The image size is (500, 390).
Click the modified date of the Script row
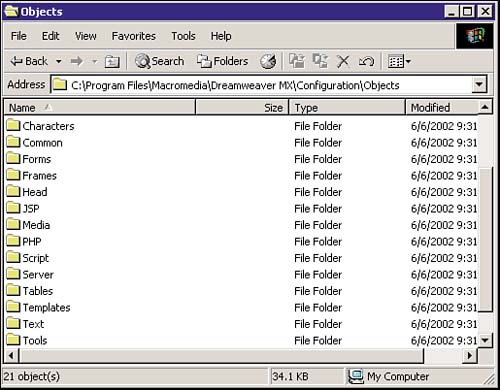444,258
